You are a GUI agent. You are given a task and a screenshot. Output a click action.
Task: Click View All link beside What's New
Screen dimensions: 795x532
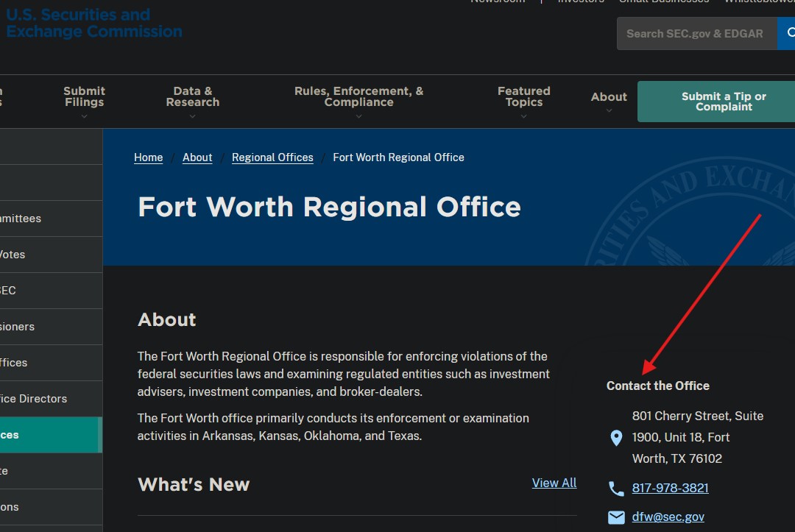pos(554,483)
